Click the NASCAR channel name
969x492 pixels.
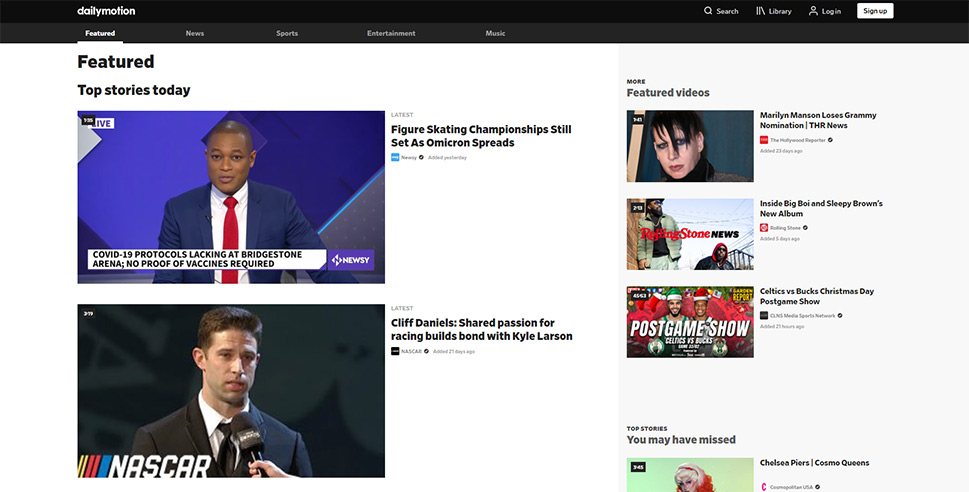tap(412, 351)
